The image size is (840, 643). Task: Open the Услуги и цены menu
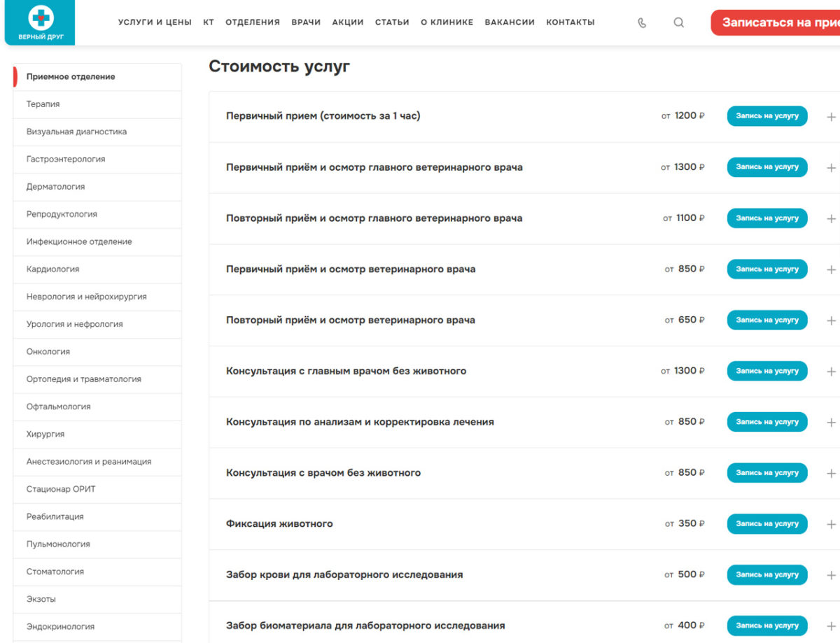[x=155, y=22]
